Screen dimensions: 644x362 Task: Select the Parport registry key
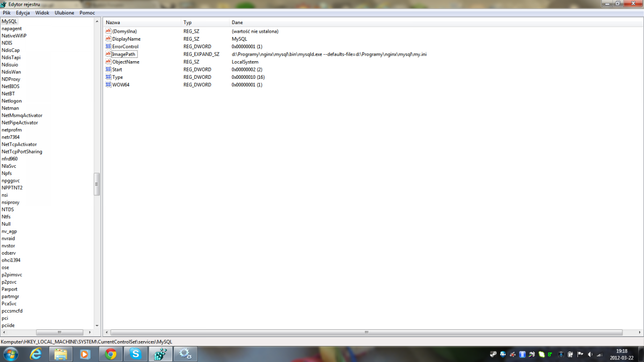pos(10,289)
